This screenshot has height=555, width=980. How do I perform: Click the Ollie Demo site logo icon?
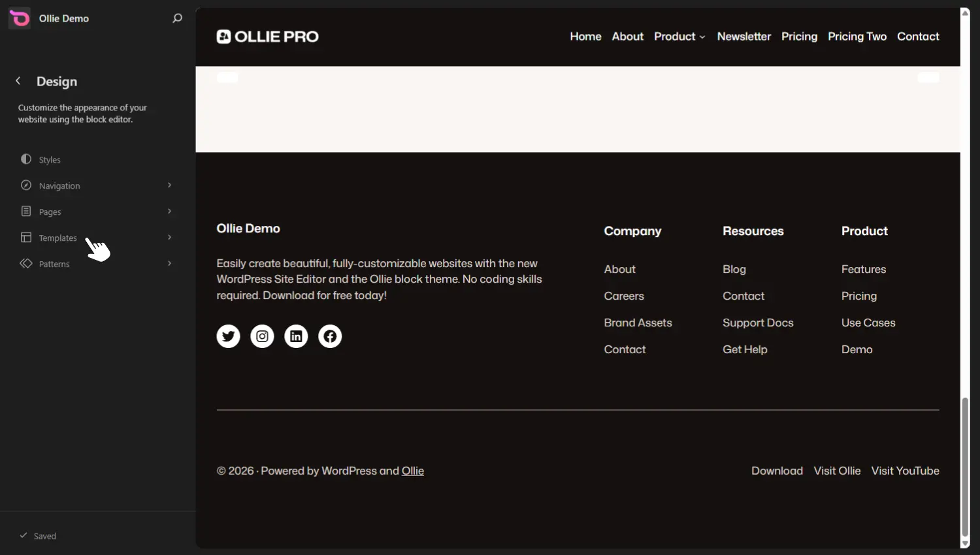[20, 18]
